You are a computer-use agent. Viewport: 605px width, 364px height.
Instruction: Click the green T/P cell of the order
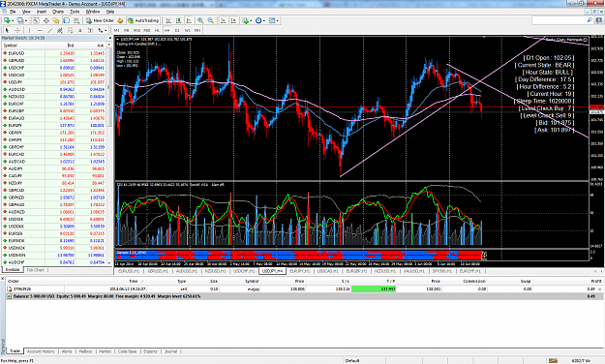pyautogui.click(x=374, y=288)
